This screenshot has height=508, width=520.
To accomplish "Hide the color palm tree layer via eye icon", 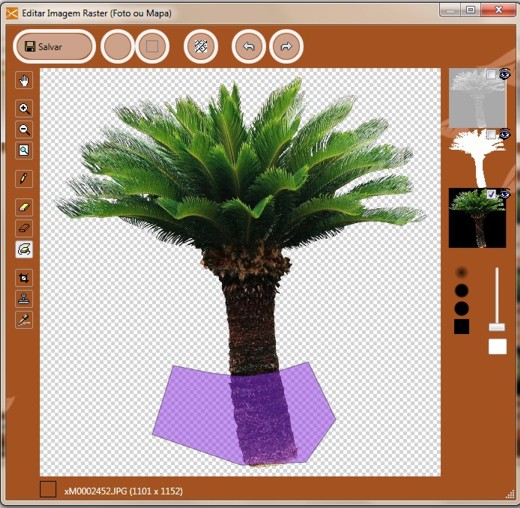I will [505, 194].
